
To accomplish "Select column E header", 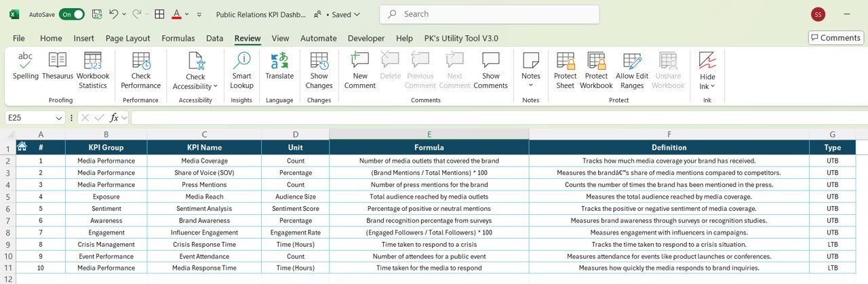I will click(429, 134).
